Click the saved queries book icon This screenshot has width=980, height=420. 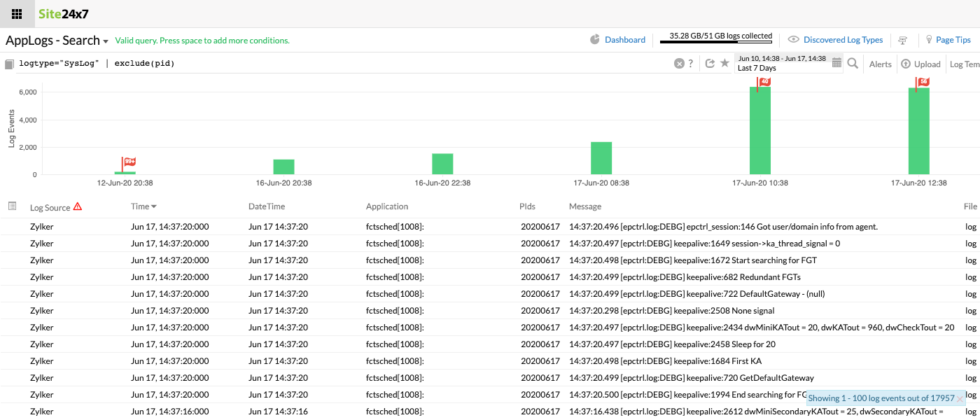(9, 64)
